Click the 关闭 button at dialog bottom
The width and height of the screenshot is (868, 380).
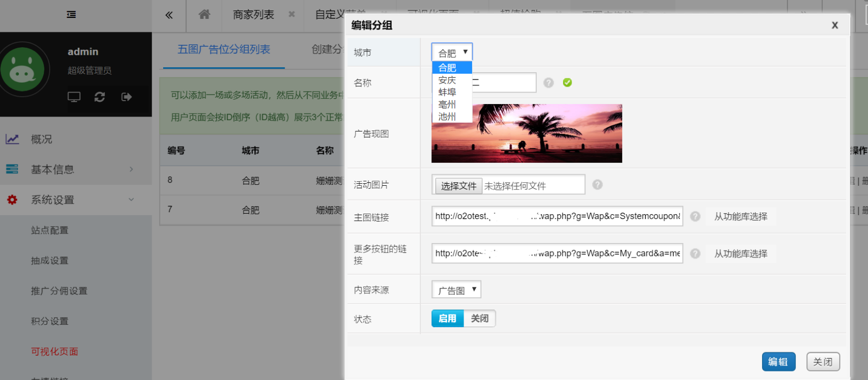[x=823, y=362]
